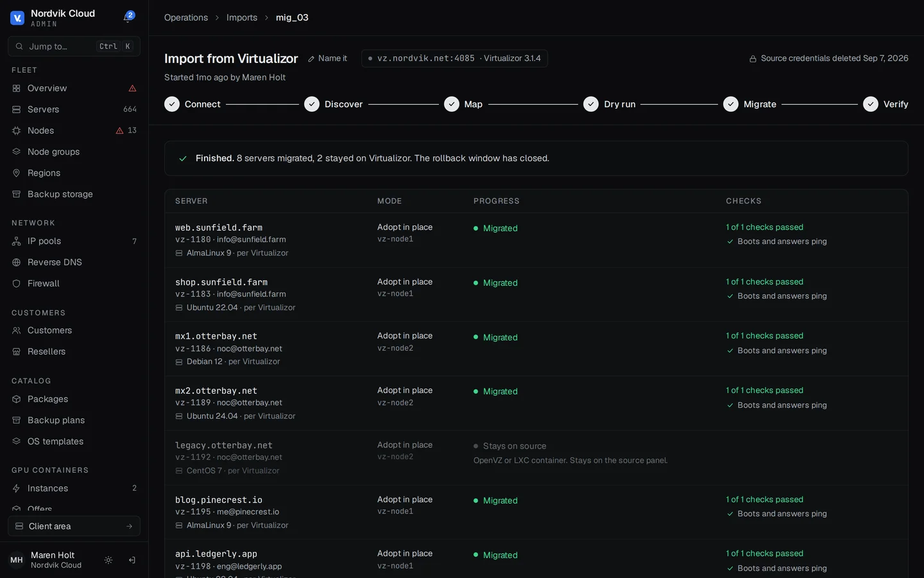Click the Overview warning triangle icon
The image size is (924, 578).
[132, 88]
